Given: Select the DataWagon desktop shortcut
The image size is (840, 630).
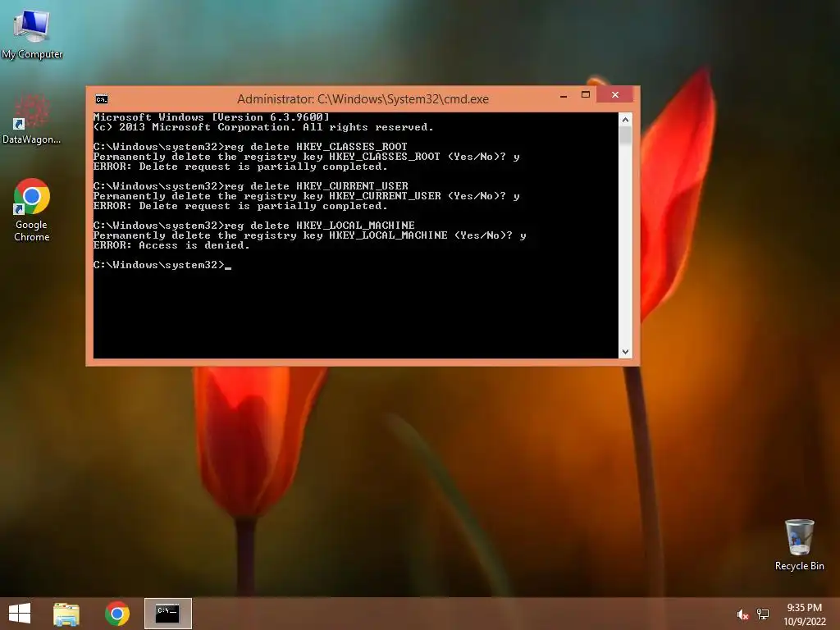Looking at the screenshot, I should click(x=32, y=119).
